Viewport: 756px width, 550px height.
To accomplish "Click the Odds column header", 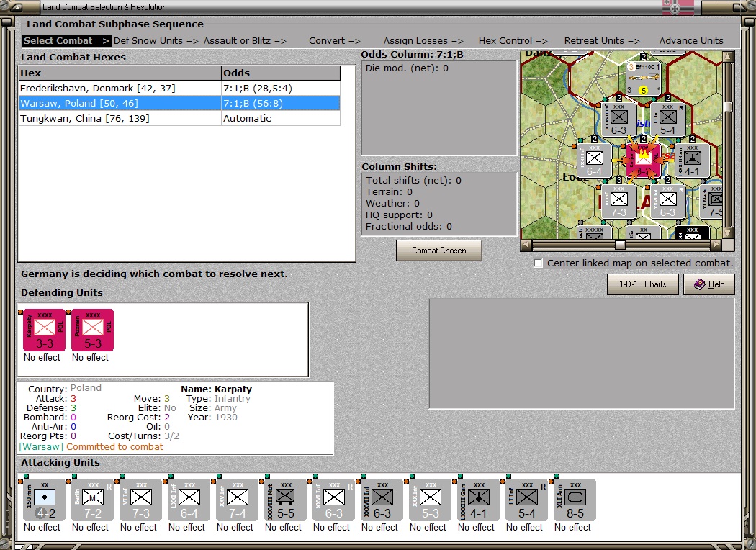I will point(281,73).
